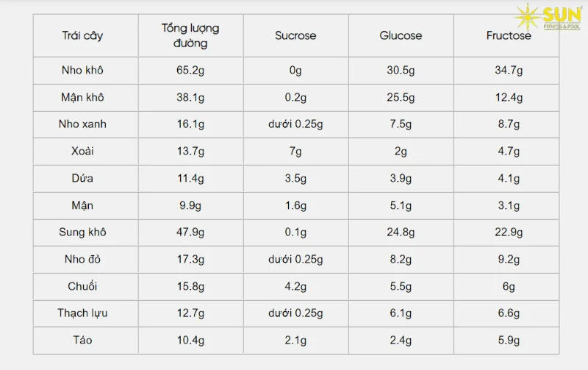Select the 24.8g glucose cell
The image size is (588, 370).
[x=401, y=232]
